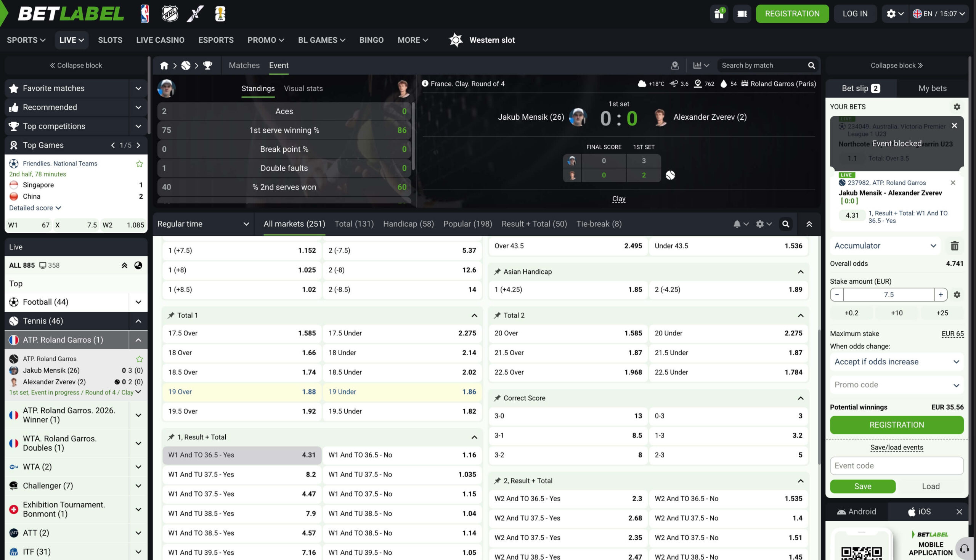Decrease the stake with minus button
This screenshot has height=560, width=976.
coord(837,295)
